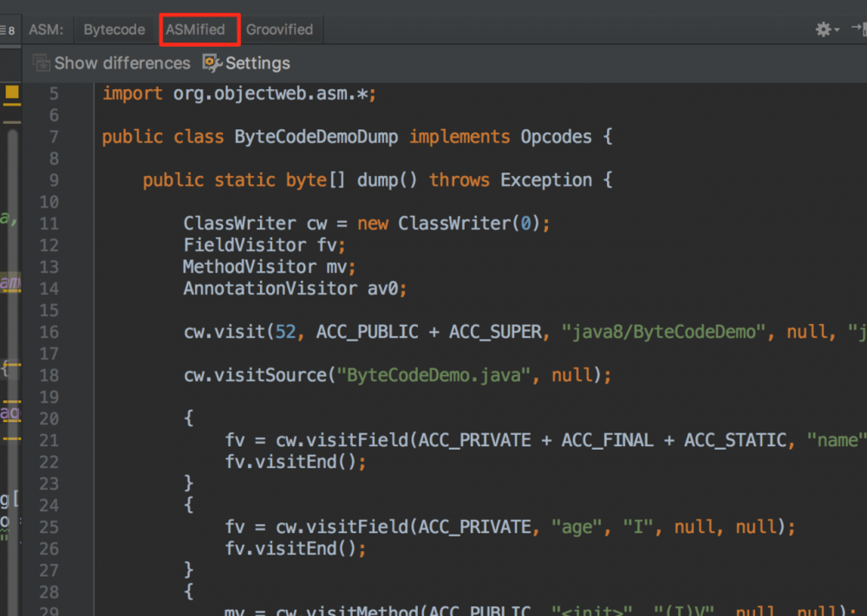Image resolution: width=867 pixels, height=616 pixels.
Task: Click the Opcodes interface name
Action: click(x=557, y=137)
